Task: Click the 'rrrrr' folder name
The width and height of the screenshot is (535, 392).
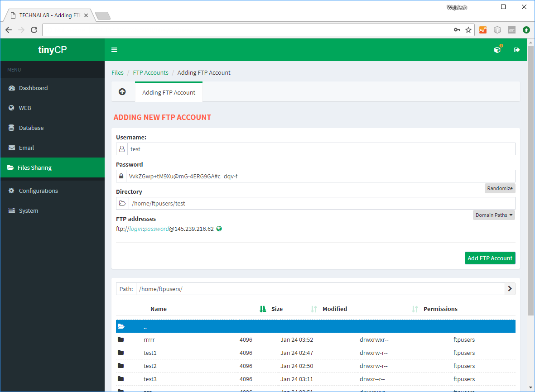Action: (x=149, y=339)
